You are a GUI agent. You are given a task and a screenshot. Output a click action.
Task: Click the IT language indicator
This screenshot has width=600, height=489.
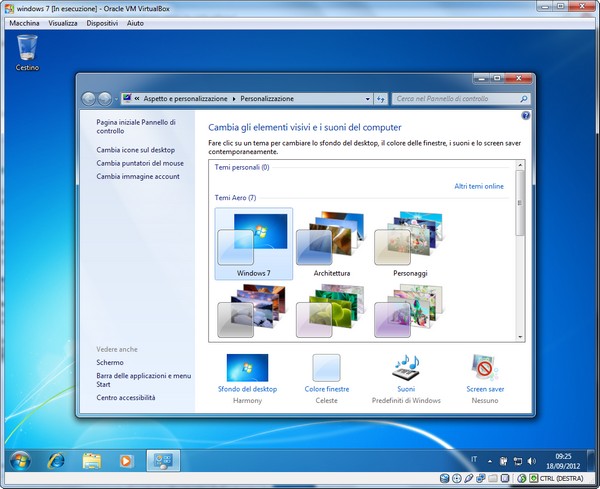pyautogui.click(x=474, y=459)
